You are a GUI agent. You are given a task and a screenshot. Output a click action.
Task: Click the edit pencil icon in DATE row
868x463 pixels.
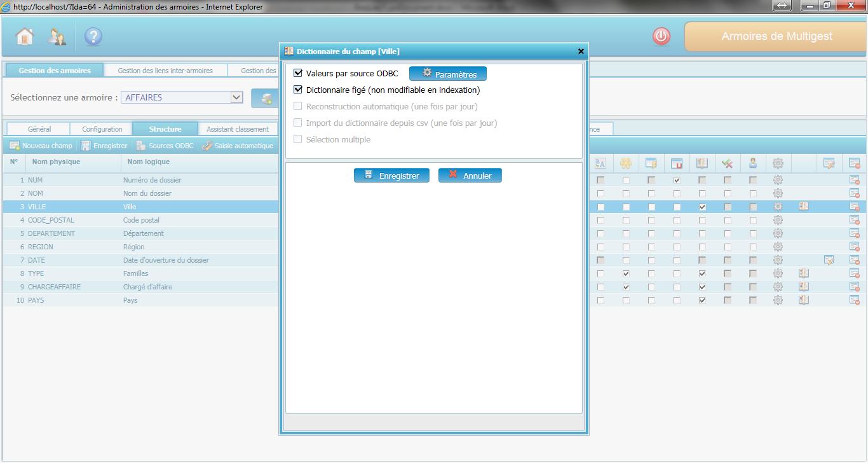(829, 260)
